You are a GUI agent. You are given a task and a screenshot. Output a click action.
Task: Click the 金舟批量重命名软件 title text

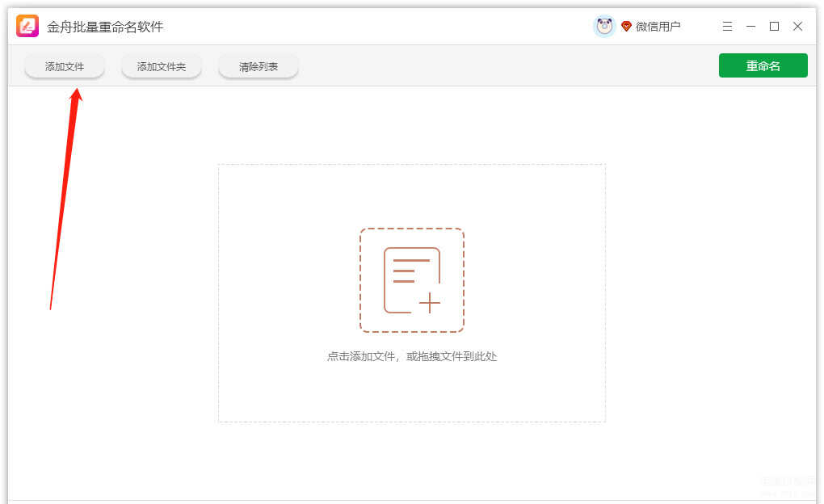[x=105, y=27]
